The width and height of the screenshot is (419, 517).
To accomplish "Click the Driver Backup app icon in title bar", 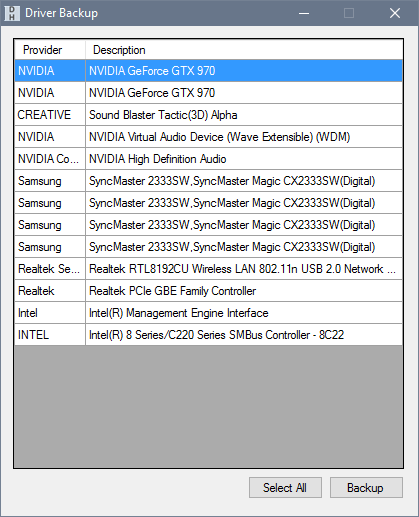I will [x=12, y=13].
